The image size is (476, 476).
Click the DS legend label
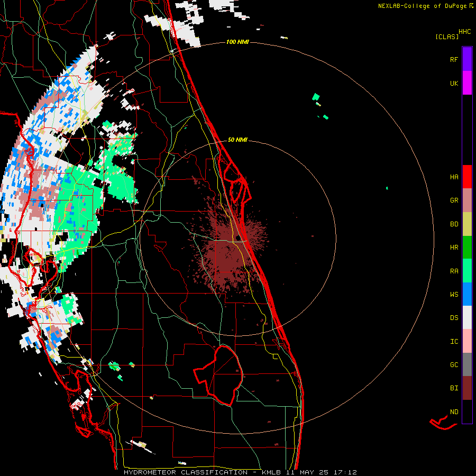coord(454,318)
